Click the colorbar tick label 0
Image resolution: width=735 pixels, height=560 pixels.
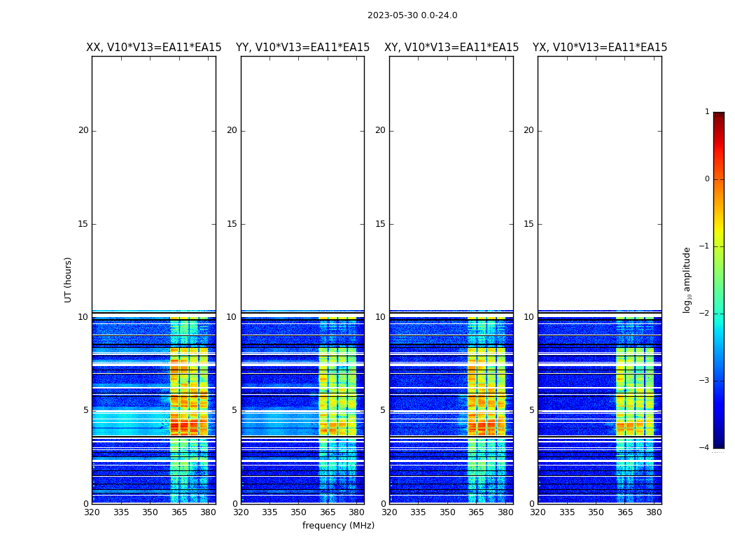point(707,179)
